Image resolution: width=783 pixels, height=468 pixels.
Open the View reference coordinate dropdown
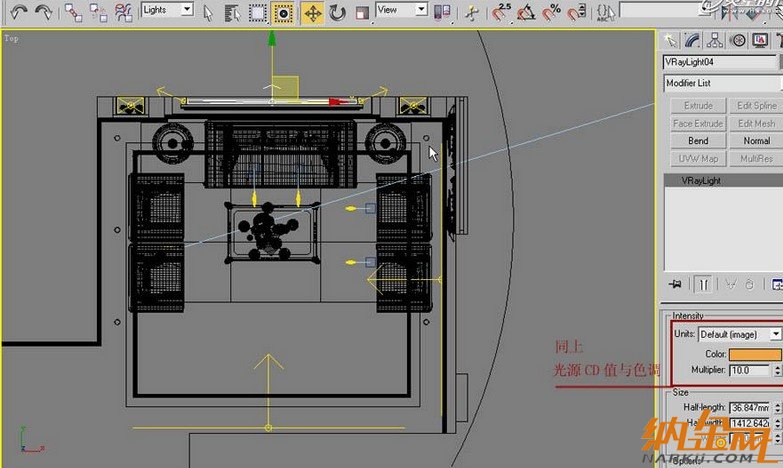tap(402, 10)
